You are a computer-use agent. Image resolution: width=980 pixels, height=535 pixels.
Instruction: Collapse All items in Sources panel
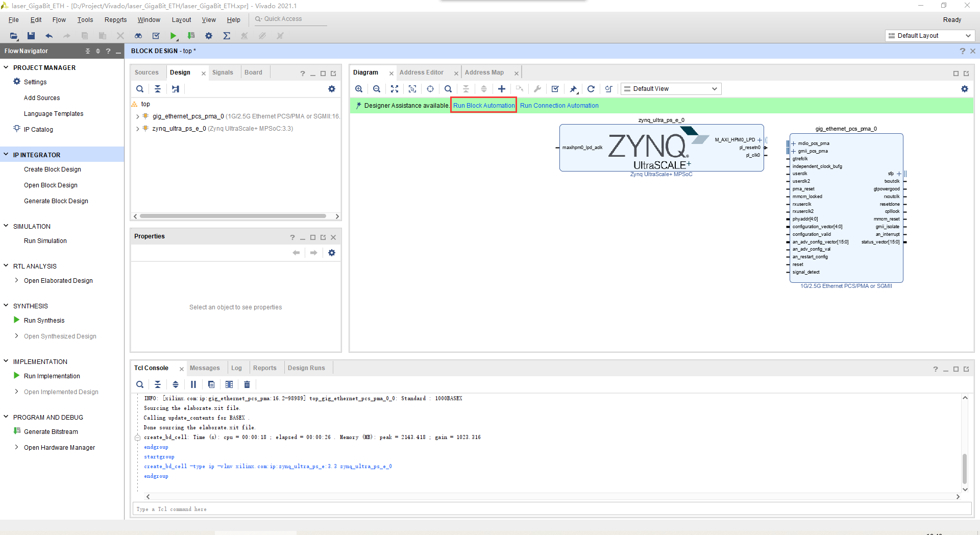[x=157, y=88]
